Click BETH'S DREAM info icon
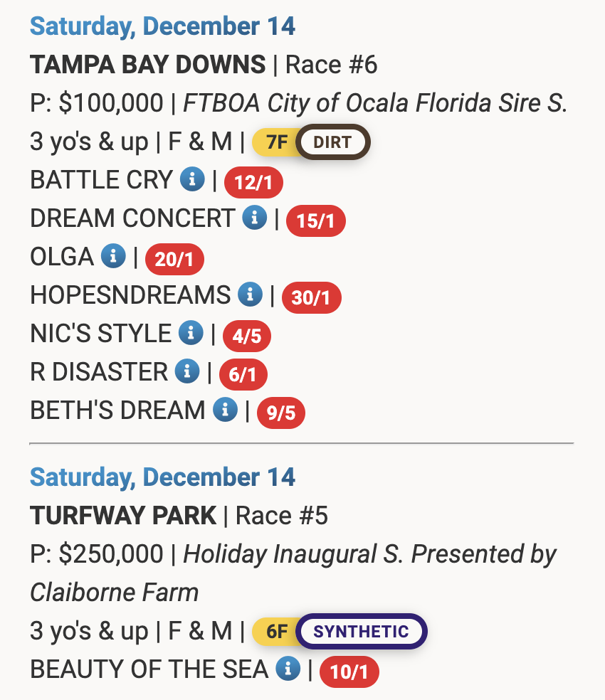The height and width of the screenshot is (700, 605). [x=226, y=410]
